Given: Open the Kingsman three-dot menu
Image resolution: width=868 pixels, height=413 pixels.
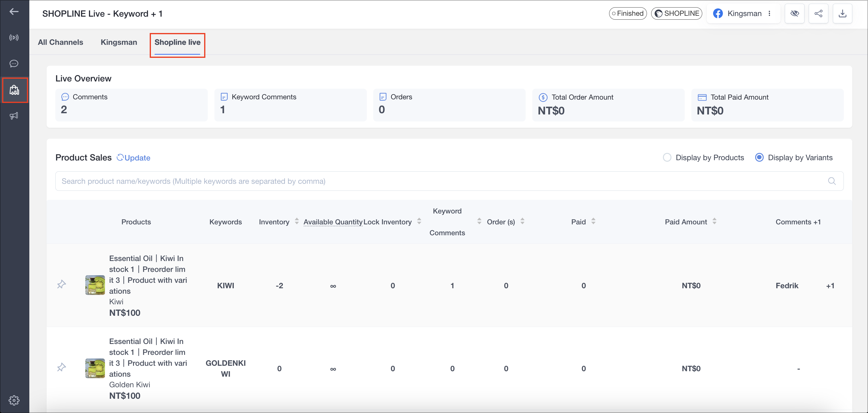Looking at the screenshot, I should [x=769, y=14].
